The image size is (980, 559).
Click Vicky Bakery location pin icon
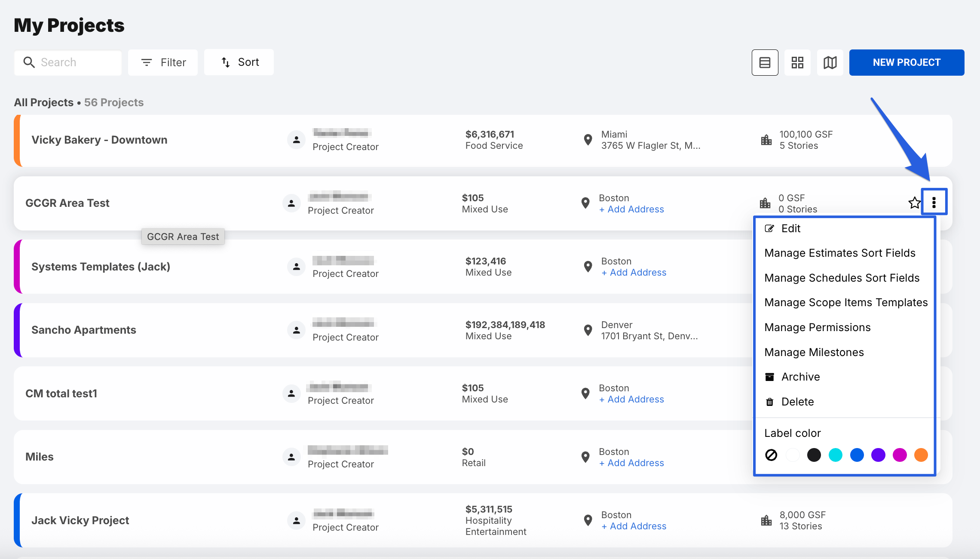click(588, 140)
